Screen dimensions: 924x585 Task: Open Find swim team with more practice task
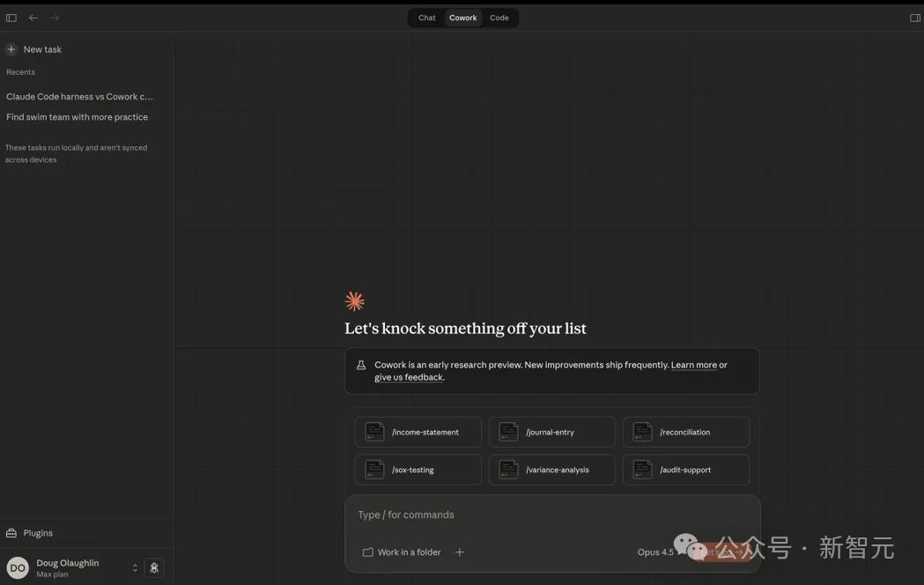point(78,117)
